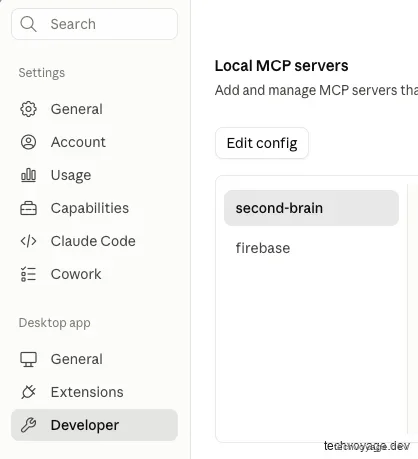Screen dimensions: 418x459
Task: Open General under Desktop app
Action: [94, 359]
